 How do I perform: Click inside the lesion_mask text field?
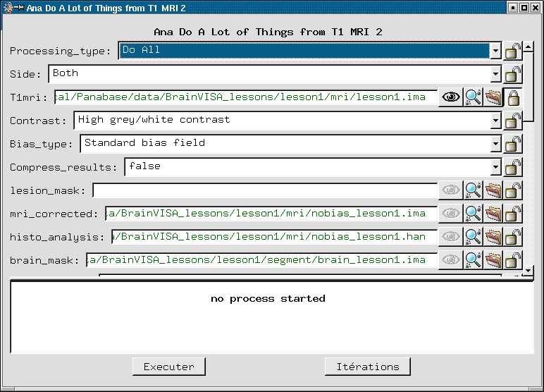coord(264,190)
